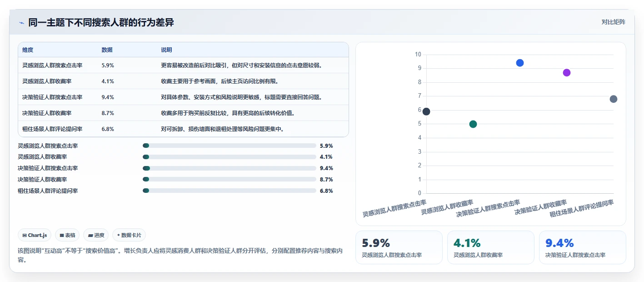Screen dimensions: 644x282
Task: Click progress bar for 决策验证人群收藏率
Action: click(230, 179)
